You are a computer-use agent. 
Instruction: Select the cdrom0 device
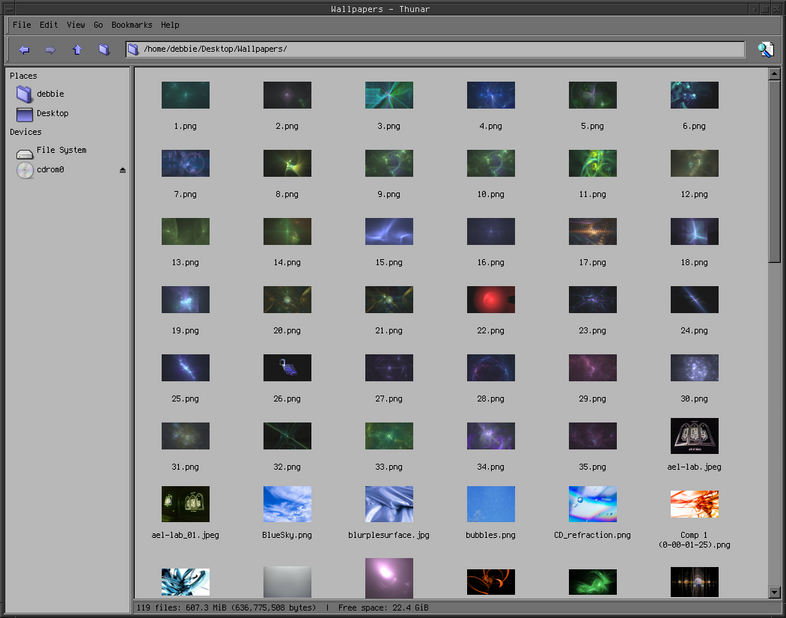(x=40, y=170)
